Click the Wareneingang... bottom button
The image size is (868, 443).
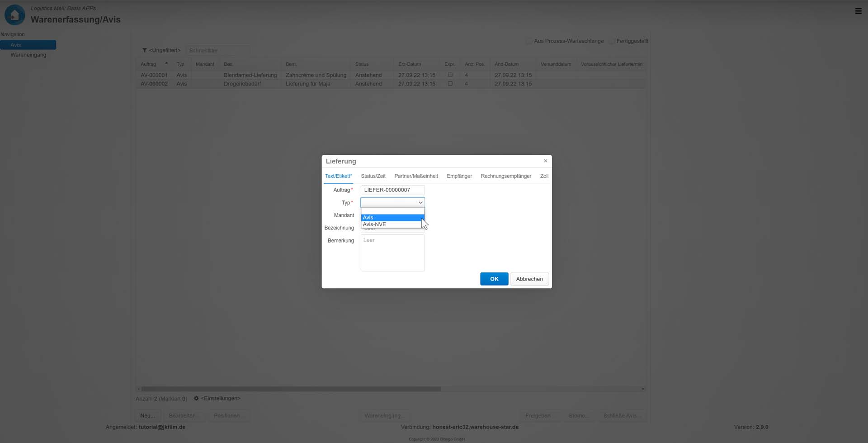tap(385, 415)
